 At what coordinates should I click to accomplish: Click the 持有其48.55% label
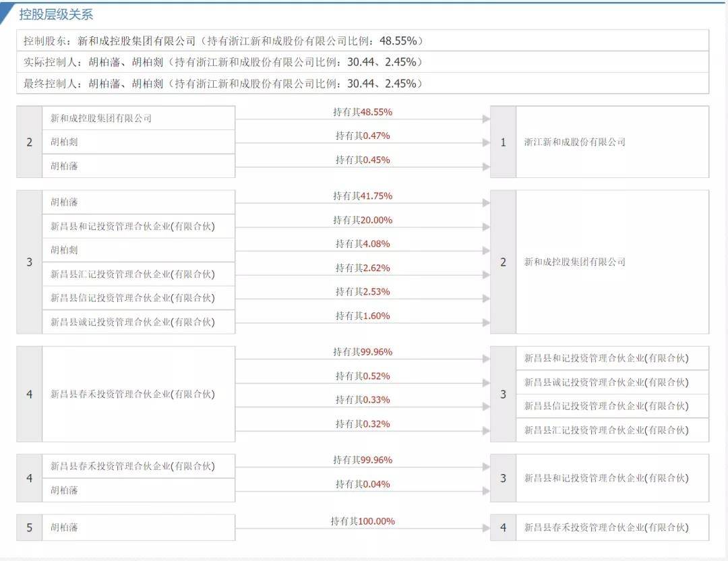click(363, 112)
